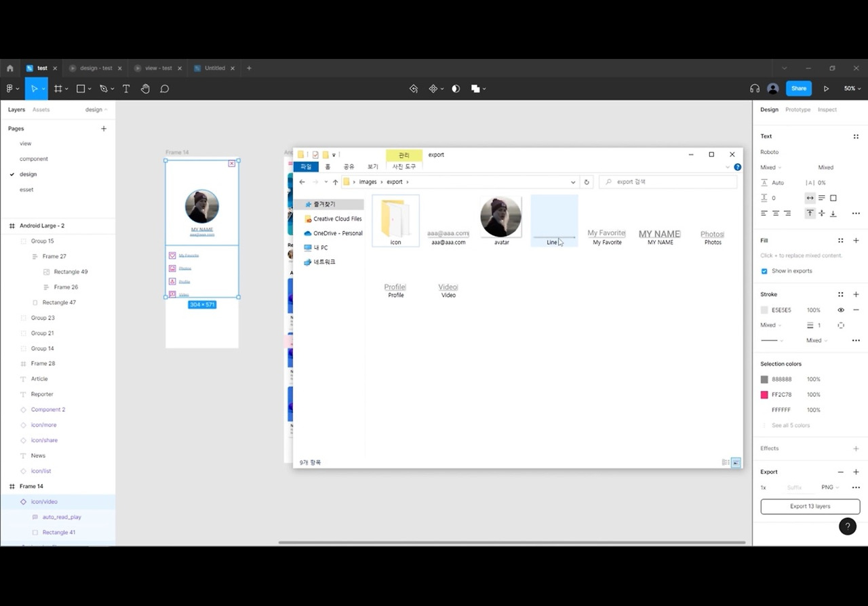Click the export 검색 search field

point(668,182)
